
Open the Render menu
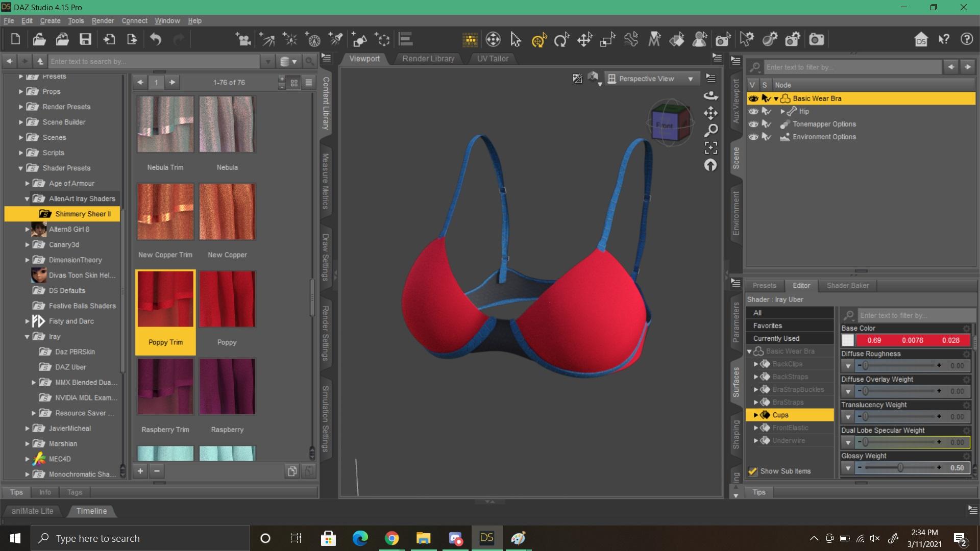click(103, 21)
